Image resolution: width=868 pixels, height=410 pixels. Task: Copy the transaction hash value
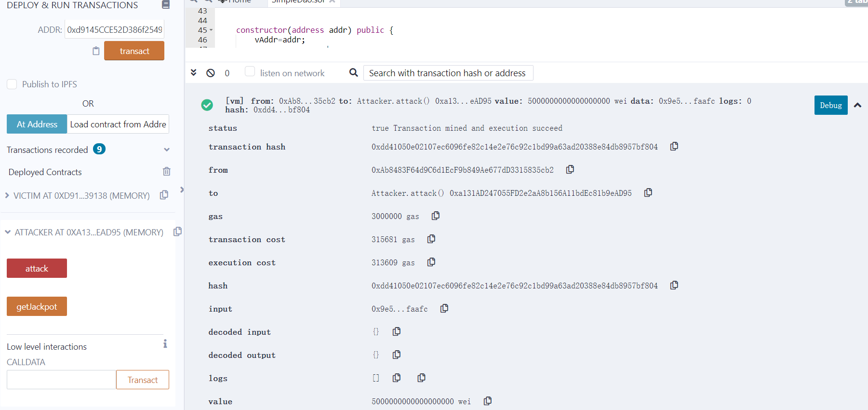pos(674,146)
